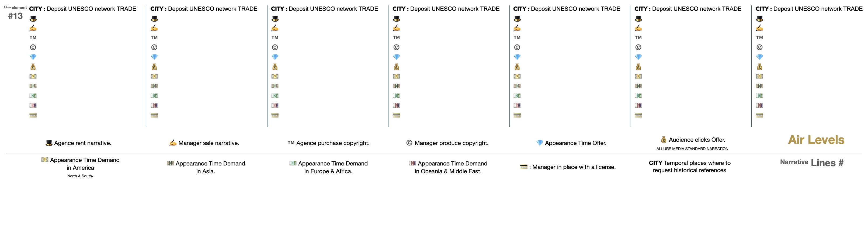This screenshot has width=868, height=228.
Task: Select the yen banknote beside 'Appearance Time Demand in Asia'
Action: 171,163
